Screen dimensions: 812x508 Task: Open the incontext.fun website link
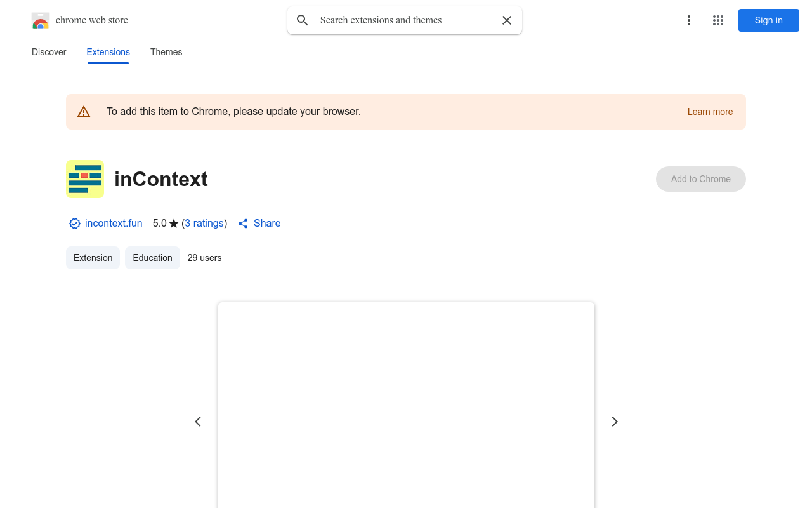[x=114, y=224]
